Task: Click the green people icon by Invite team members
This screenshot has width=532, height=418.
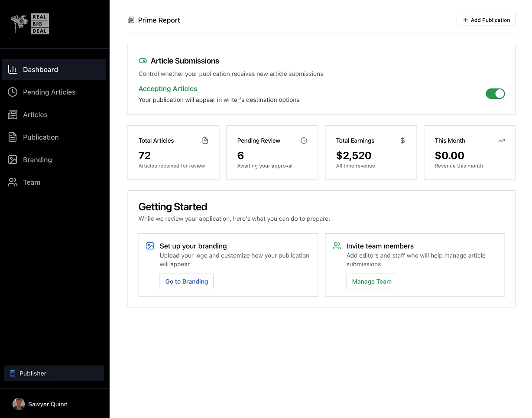Action: (337, 246)
